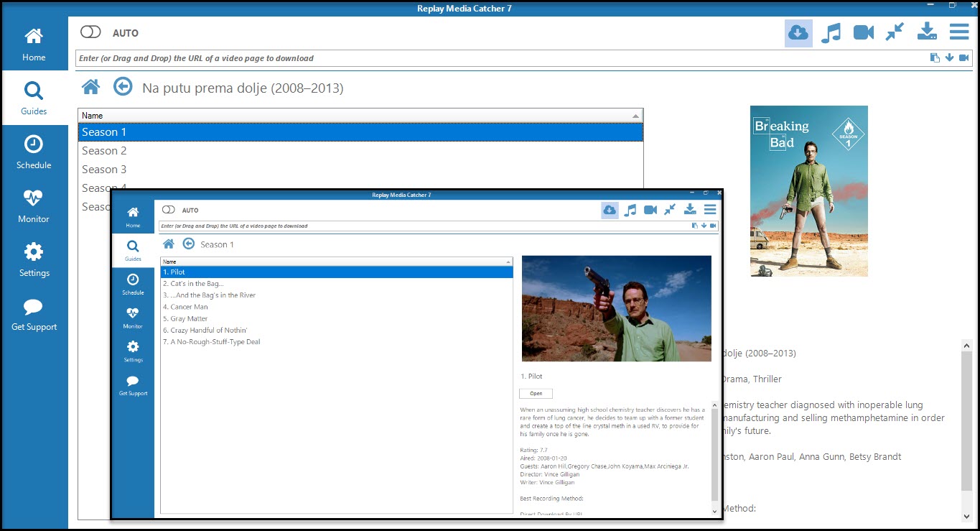
Task: Open Home in the back window sidebar
Action: (34, 44)
